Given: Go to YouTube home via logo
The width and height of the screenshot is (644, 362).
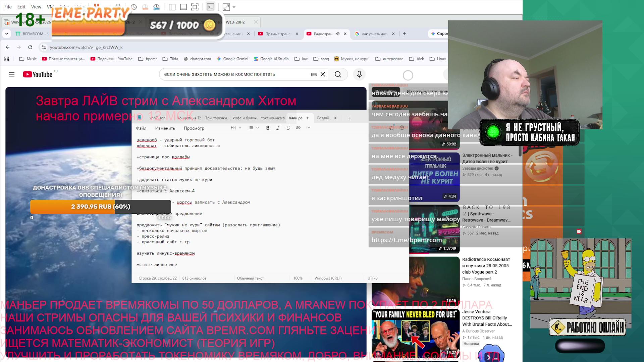Looking at the screenshot, I should [x=38, y=74].
